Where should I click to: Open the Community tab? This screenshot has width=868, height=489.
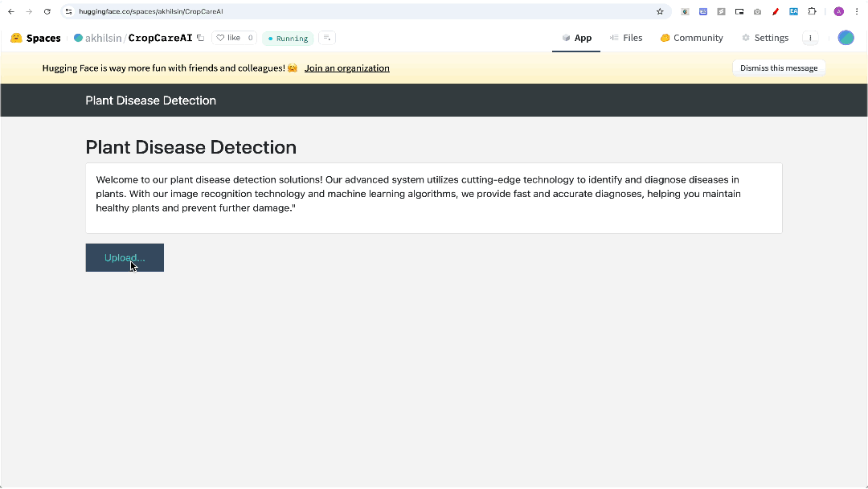click(x=691, y=38)
